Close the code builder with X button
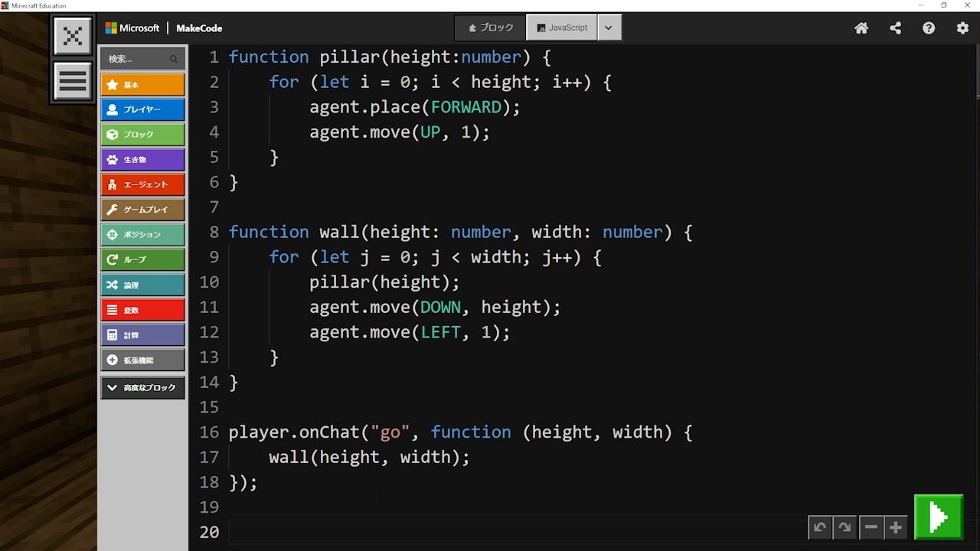 point(73,36)
